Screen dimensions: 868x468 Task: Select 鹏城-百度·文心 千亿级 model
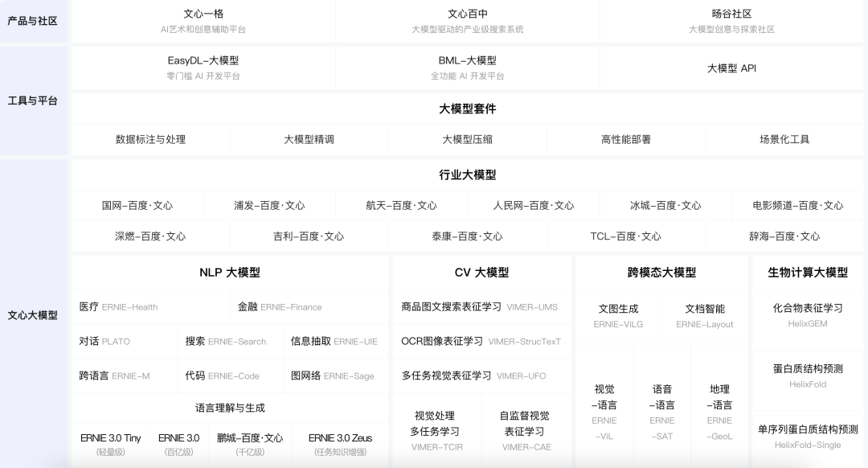pyautogui.click(x=250, y=444)
